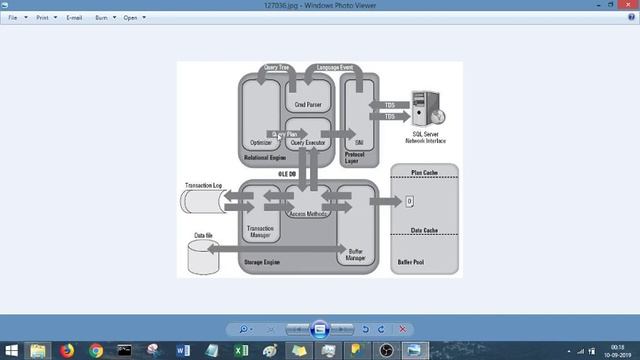Expand the Print dropdown arrow

point(55,18)
